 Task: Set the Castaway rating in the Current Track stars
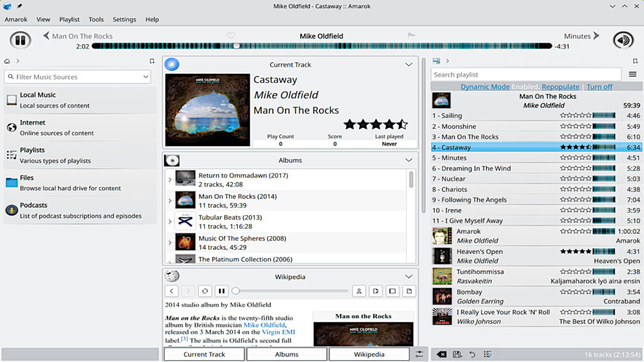(x=375, y=124)
